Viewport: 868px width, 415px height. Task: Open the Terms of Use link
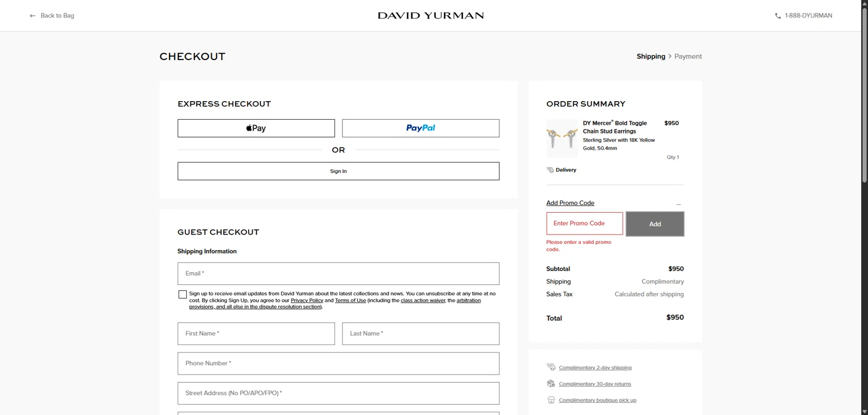(350, 301)
